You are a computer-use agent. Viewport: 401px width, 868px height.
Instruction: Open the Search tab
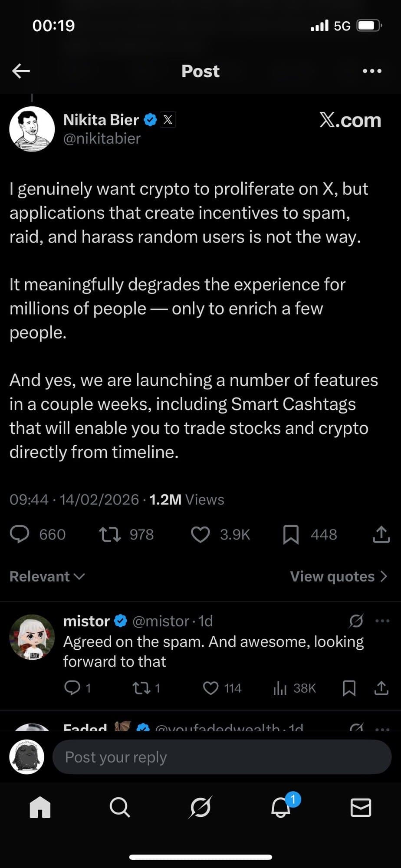pos(120,808)
